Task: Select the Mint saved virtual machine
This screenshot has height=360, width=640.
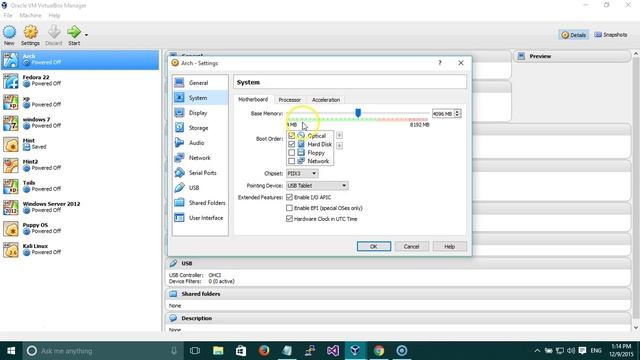Action: 80,144
